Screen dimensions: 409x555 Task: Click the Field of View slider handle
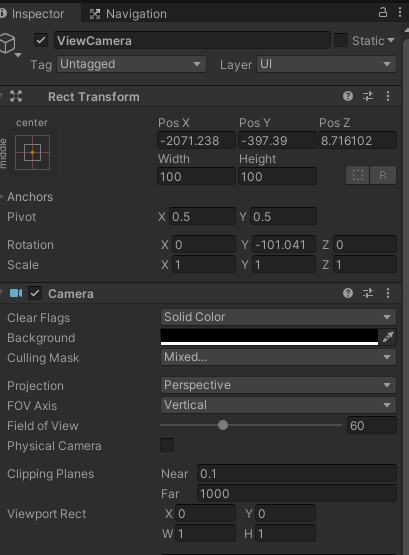223,425
